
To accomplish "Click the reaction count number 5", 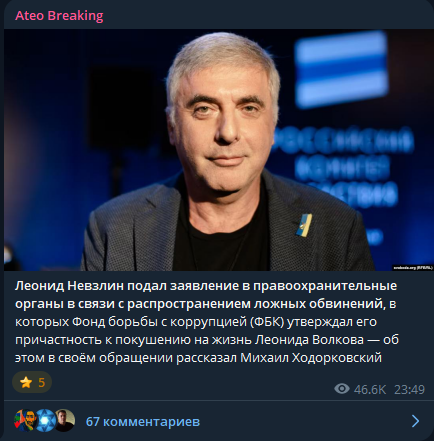I will coord(42,382).
